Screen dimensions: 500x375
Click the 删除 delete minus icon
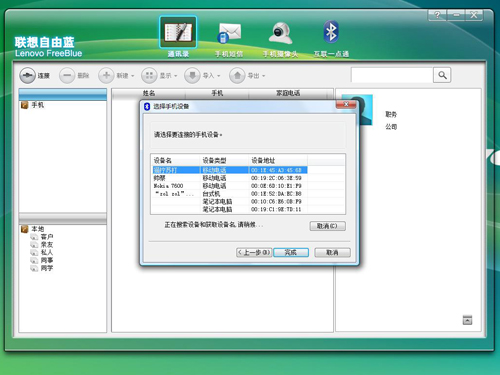(67, 75)
